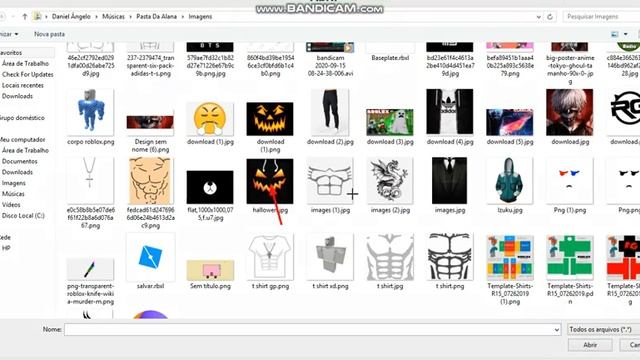Image resolution: width=640 pixels, height=360 pixels.
Task: Select anime character download.jpg
Action: point(570,117)
